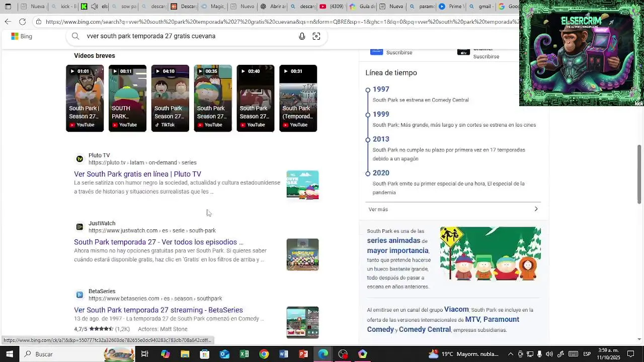Switch to the 'Magis' tab
This screenshot has height=362, width=644.
(x=213, y=7)
